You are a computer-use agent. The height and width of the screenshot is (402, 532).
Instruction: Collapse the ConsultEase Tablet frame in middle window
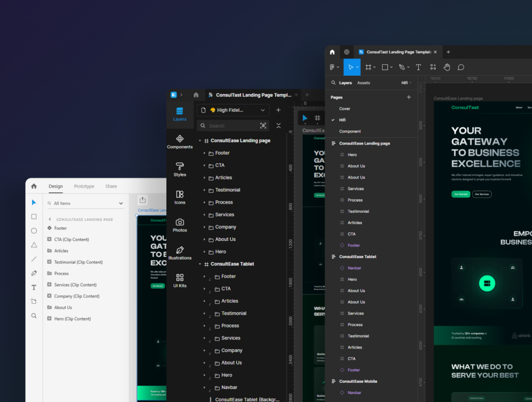(x=200, y=264)
